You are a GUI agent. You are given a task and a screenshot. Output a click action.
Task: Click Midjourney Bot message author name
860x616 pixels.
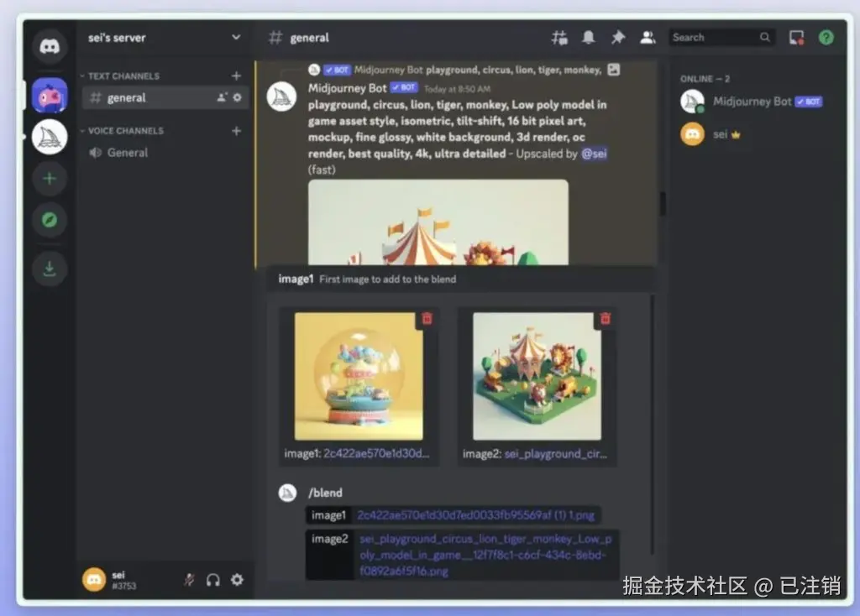[x=347, y=88]
